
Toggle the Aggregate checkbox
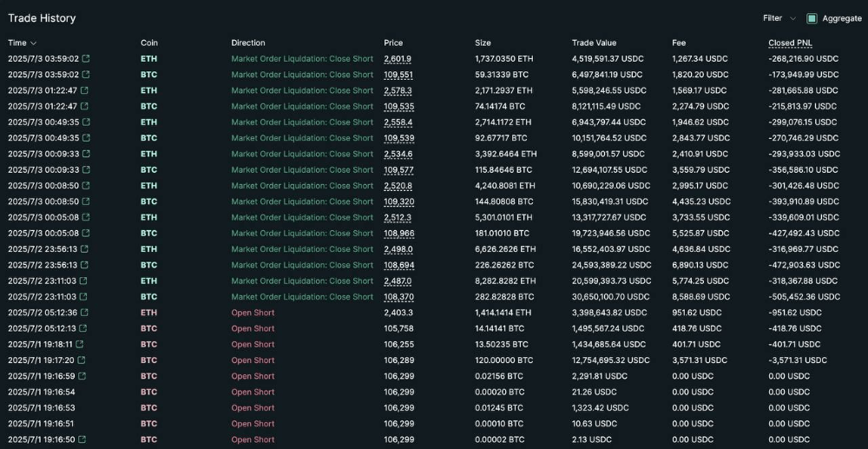tap(812, 18)
